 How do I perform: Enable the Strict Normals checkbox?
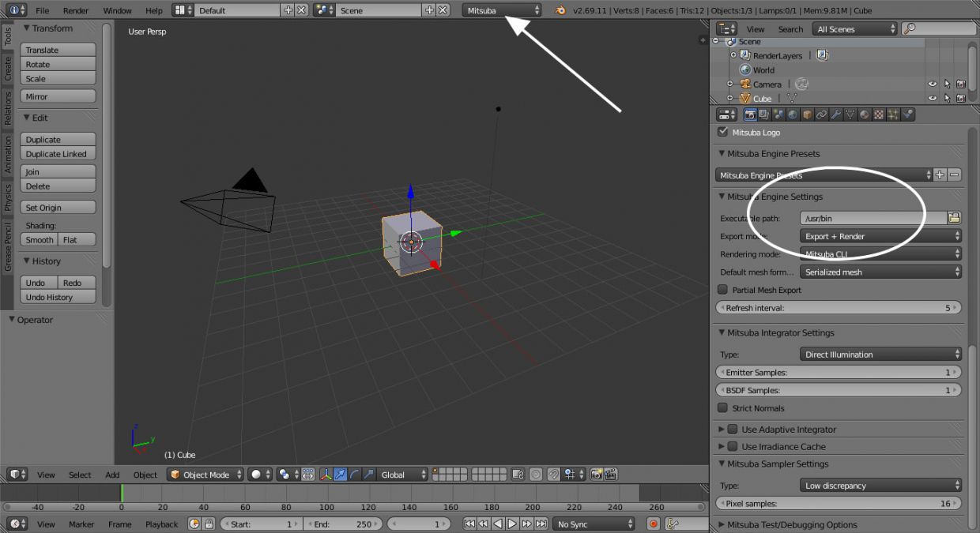click(722, 408)
